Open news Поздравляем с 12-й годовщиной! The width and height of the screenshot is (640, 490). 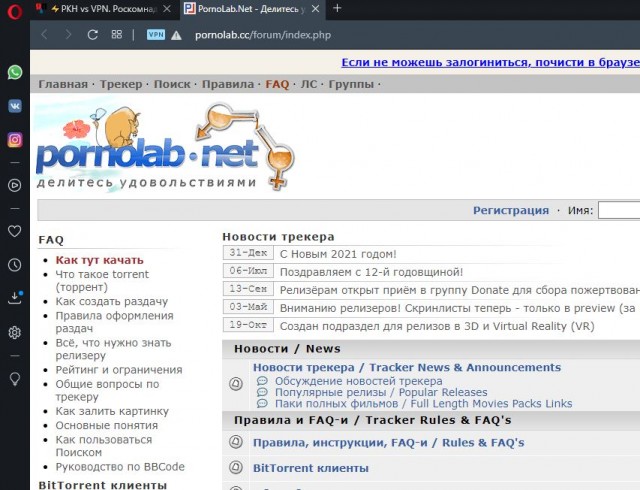click(x=371, y=272)
